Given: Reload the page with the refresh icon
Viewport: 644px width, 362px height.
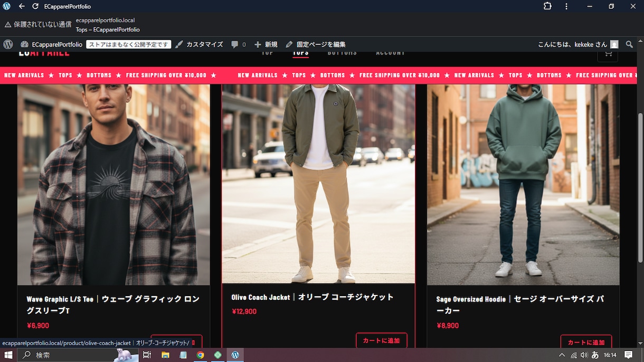Looking at the screenshot, I should [35, 6].
